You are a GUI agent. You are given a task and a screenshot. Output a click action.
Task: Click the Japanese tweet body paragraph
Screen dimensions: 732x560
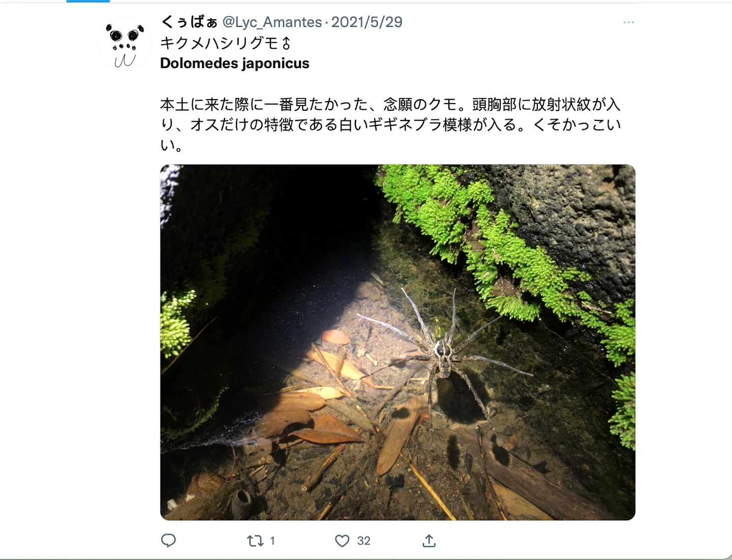point(390,125)
